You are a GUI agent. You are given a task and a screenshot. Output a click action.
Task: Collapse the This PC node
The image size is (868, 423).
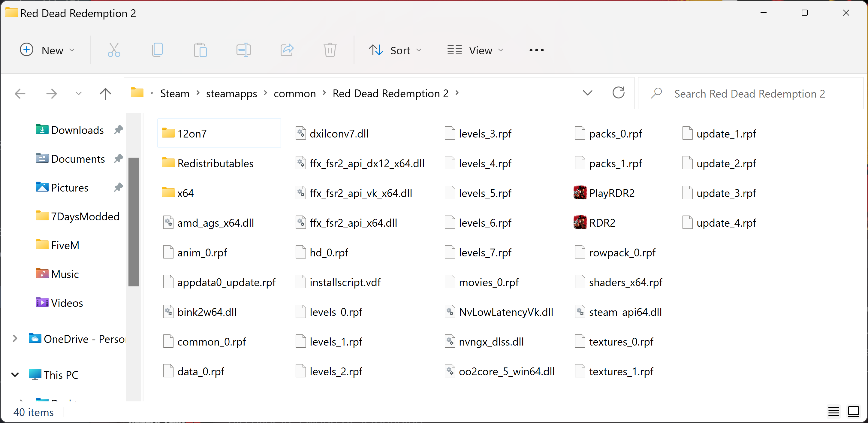(15, 374)
